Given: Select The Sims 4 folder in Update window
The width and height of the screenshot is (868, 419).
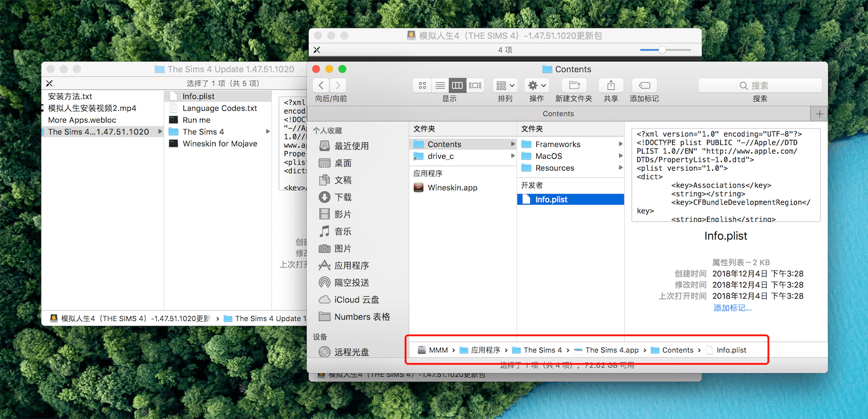Looking at the screenshot, I should tap(217, 132).
